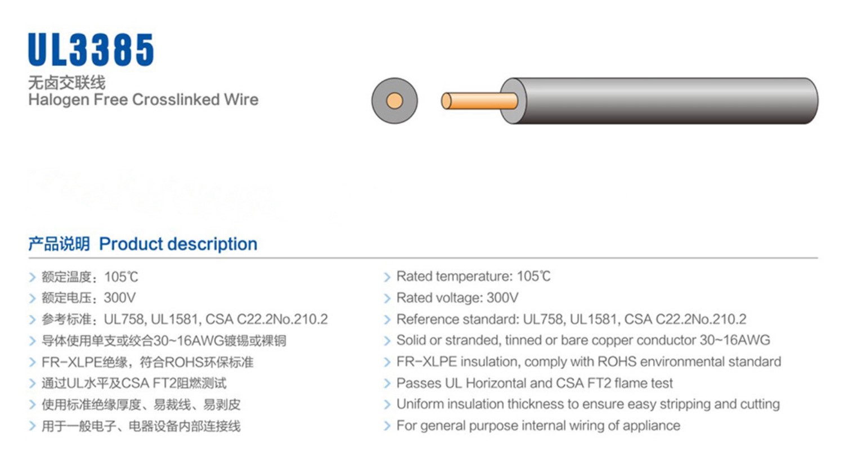Screen dimensions: 868x461
Task: Click the chevron next to 'Rated voltage: 300V'
Action: coord(387,299)
